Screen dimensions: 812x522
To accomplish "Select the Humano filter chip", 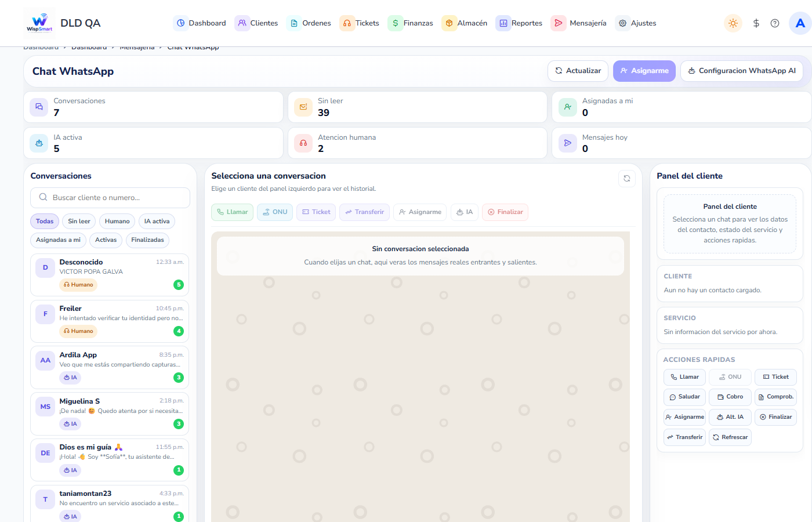I will coord(117,221).
